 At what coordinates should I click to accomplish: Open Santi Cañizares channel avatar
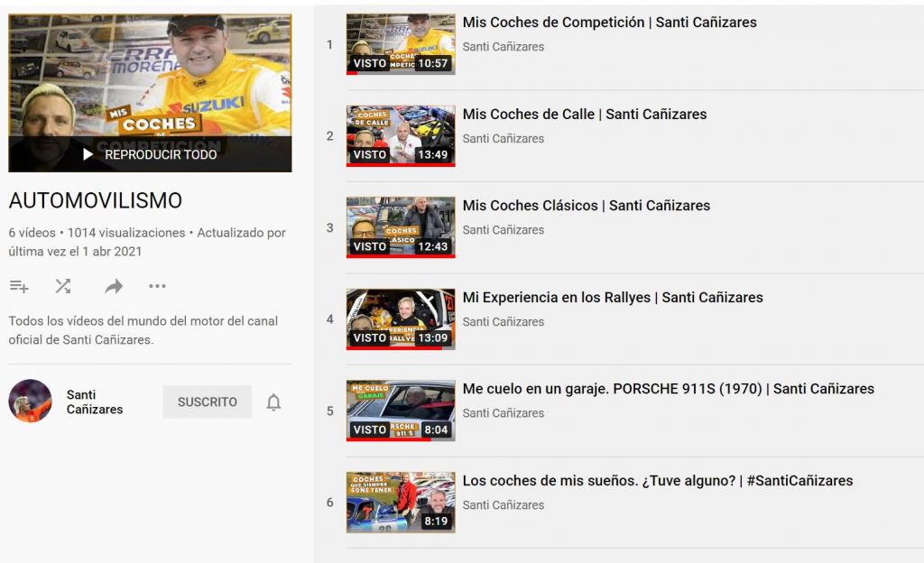pos(30,401)
